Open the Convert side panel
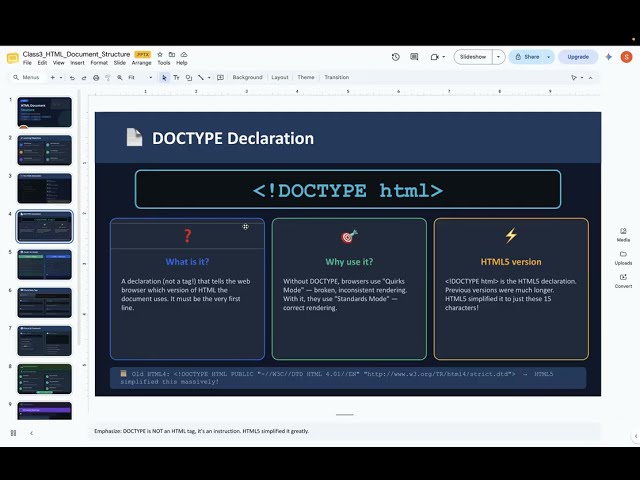Image resolution: width=640 pixels, height=480 pixels. click(x=623, y=281)
